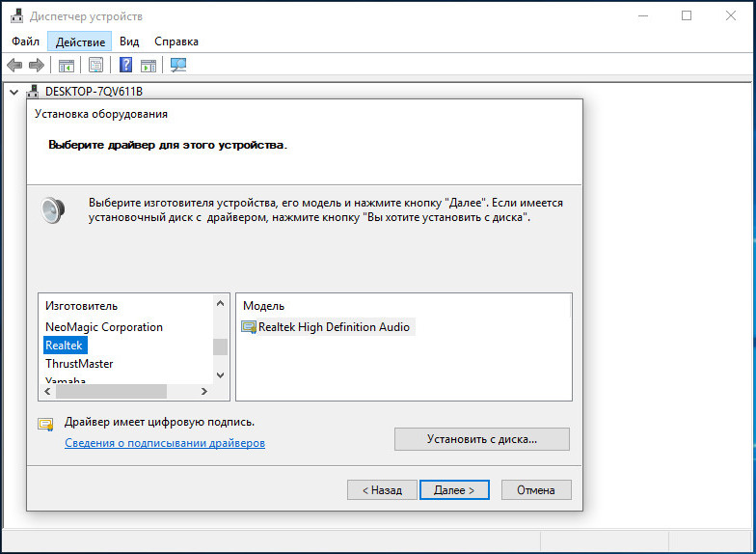The height and width of the screenshot is (554, 756).
Task: Minimize the Device Manager window
Action: [642, 15]
